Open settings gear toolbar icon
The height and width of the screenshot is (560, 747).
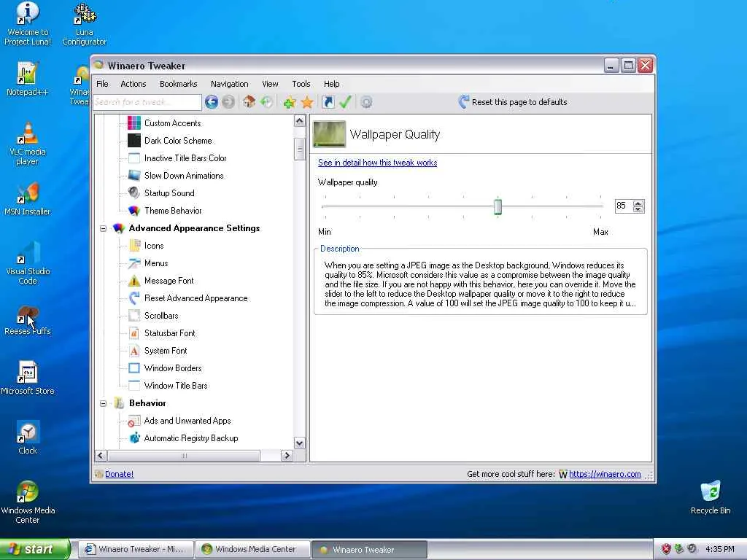(366, 102)
